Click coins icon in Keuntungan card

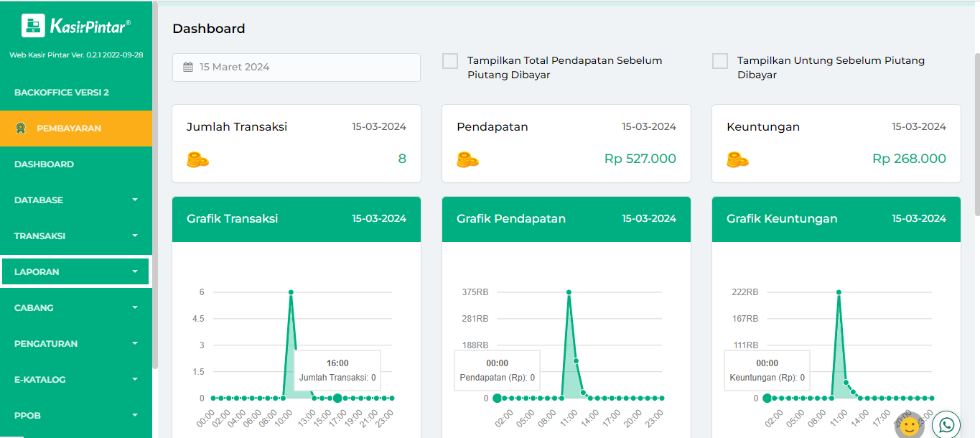(x=737, y=159)
